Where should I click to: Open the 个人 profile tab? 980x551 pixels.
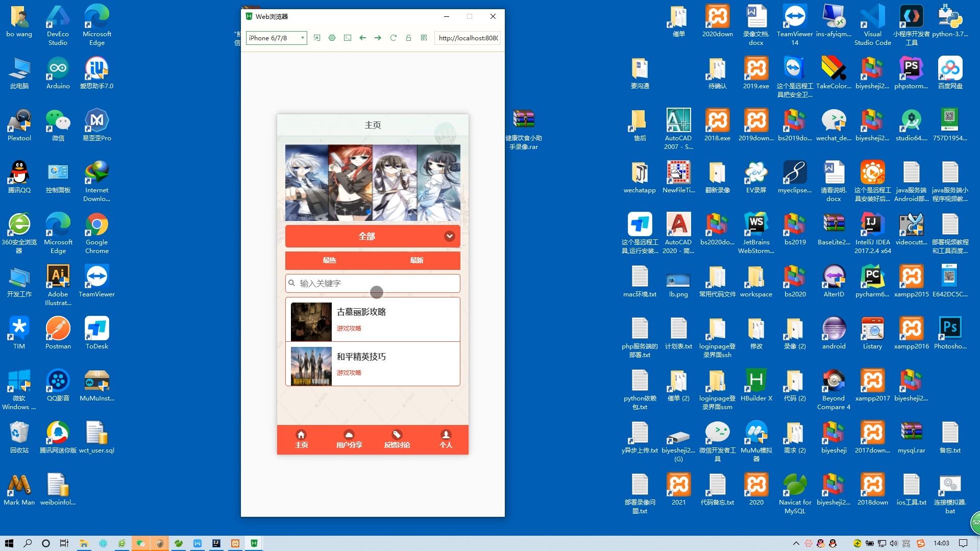pyautogui.click(x=446, y=439)
